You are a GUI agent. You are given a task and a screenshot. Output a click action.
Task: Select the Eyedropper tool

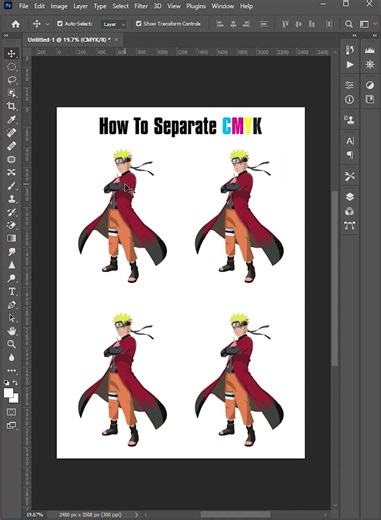11,119
